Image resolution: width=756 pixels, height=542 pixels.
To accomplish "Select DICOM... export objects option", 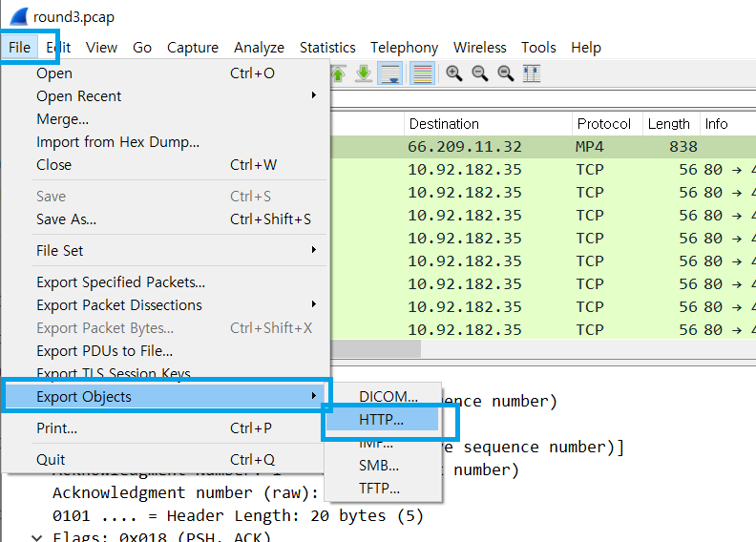I will pyautogui.click(x=383, y=397).
